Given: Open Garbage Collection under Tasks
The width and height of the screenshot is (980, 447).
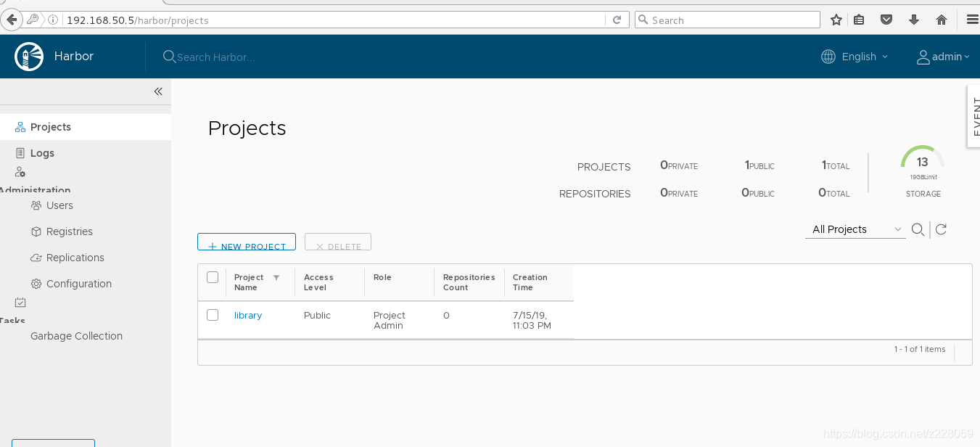Looking at the screenshot, I should click(76, 336).
